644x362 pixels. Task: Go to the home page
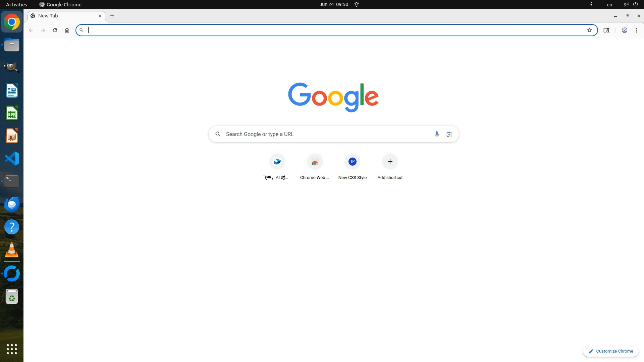coord(67,30)
